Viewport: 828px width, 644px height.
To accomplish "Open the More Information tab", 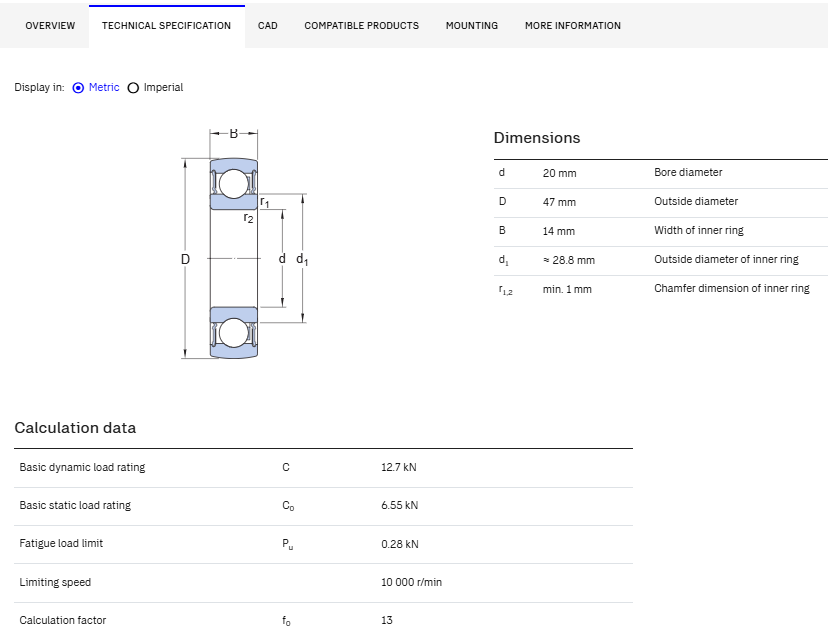I will coord(573,26).
